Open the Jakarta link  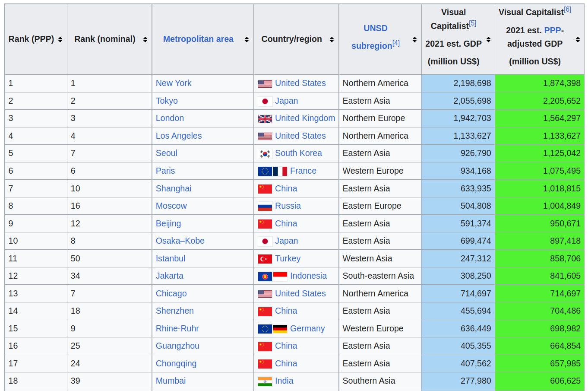[x=170, y=276]
